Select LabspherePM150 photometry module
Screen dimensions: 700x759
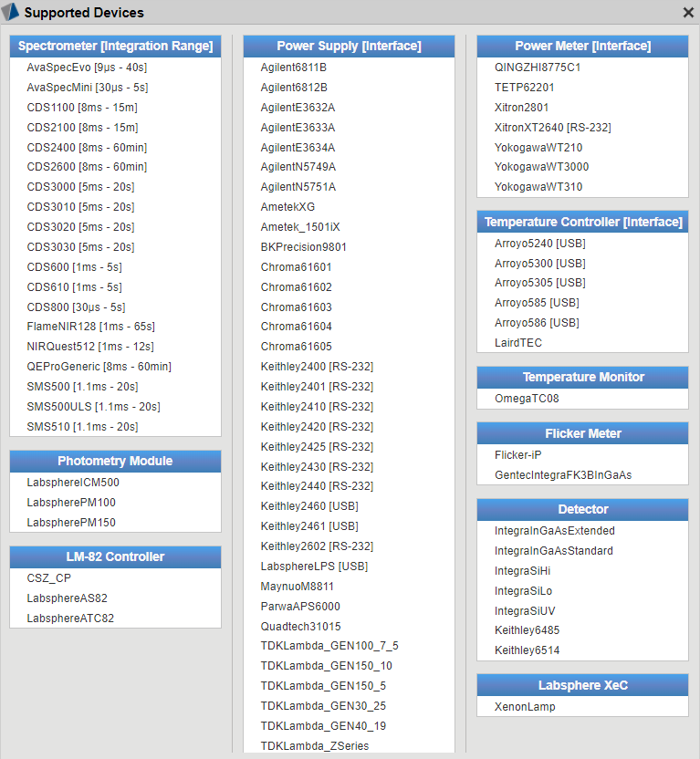71,523
